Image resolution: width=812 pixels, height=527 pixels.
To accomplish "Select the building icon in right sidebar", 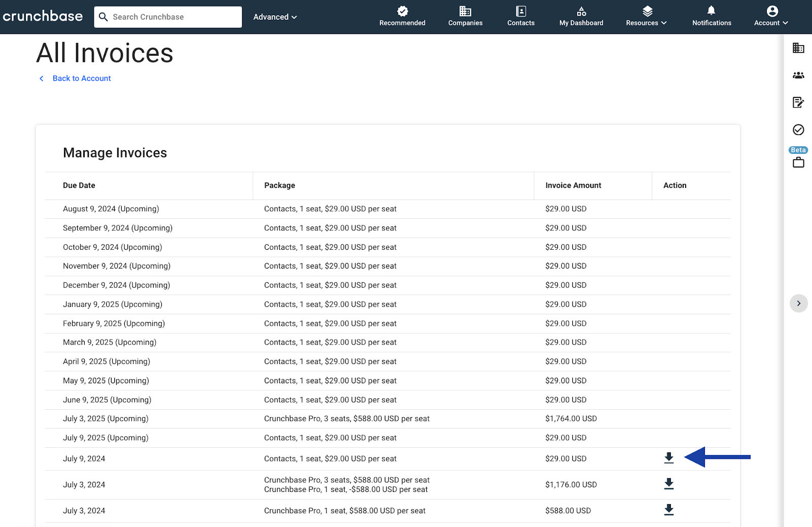I will [x=798, y=48].
